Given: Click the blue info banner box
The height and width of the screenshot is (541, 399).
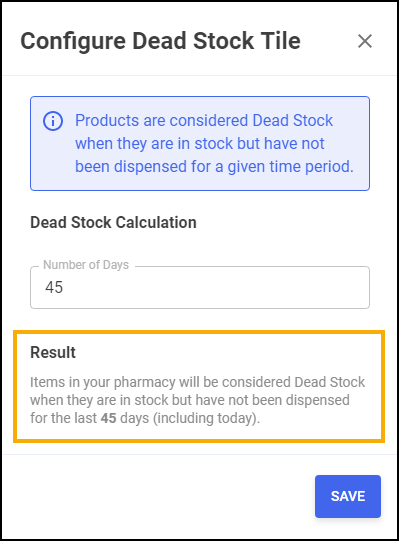Looking at the screenshot, I should 200,143.
